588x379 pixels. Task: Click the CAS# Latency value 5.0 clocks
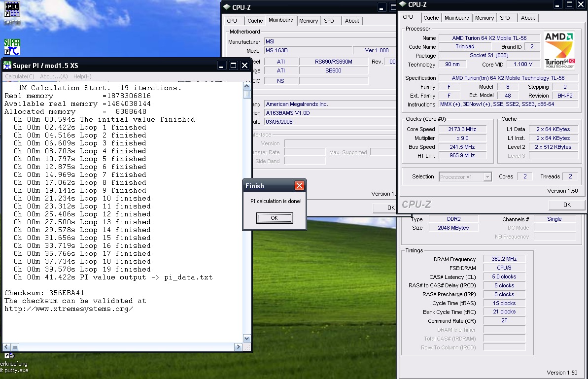pos(504,276)
